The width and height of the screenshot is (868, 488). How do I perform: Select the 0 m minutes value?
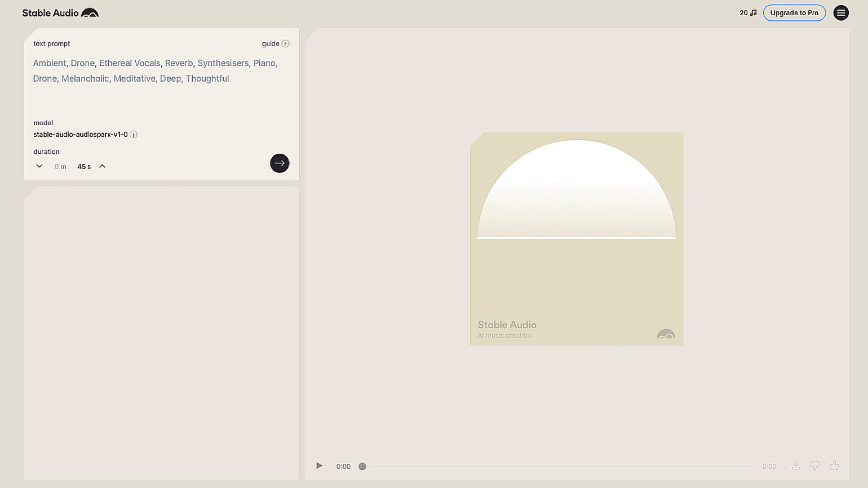click(x=60, y=167)
